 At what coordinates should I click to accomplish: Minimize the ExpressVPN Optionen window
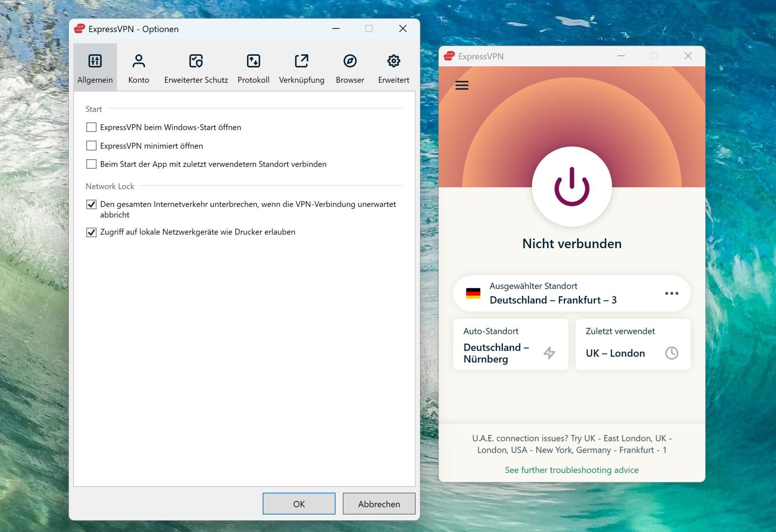pos(336,29)
